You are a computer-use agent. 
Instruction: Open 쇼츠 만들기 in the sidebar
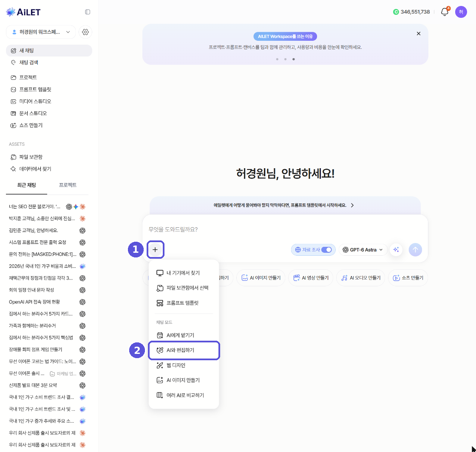tap(49, 125)
